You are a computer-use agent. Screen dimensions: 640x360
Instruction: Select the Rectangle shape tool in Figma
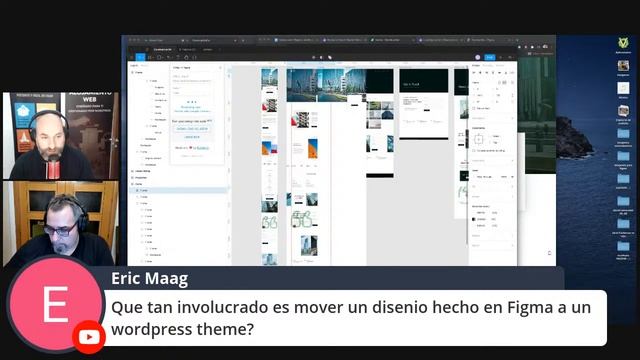(160, 57)
